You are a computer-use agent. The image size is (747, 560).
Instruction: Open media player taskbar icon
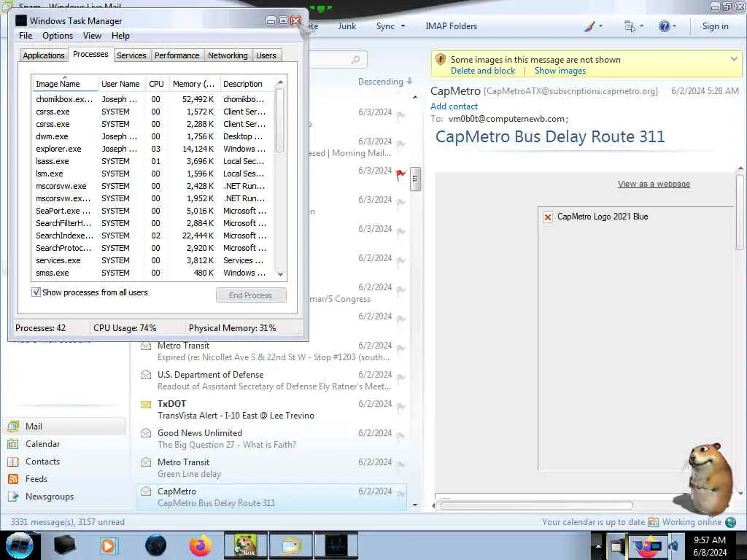108,545
